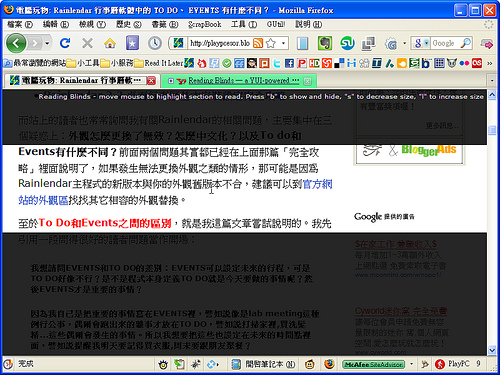Open the History clock button
500x375 pixels.
pyautogui.click(x=155, y=43)
